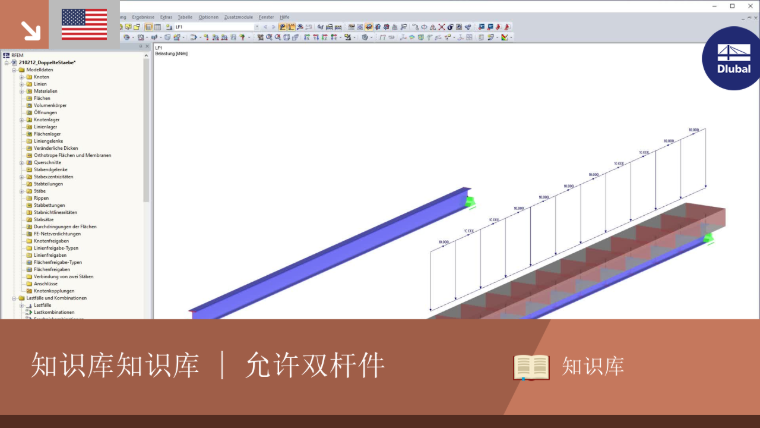The height and width of the screenshot is (428, 760).
Task: Open the Zusatzmodule menu
Action: [x=238, y=17]
